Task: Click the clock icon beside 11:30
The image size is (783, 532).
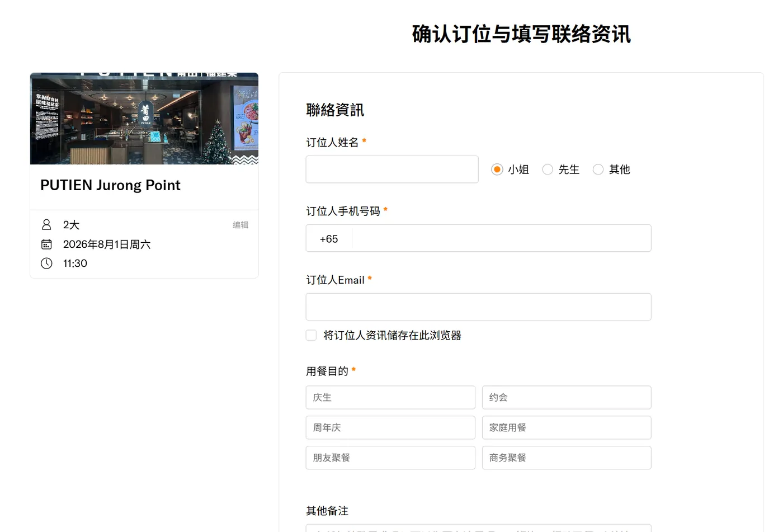Action: pos(46,263)
